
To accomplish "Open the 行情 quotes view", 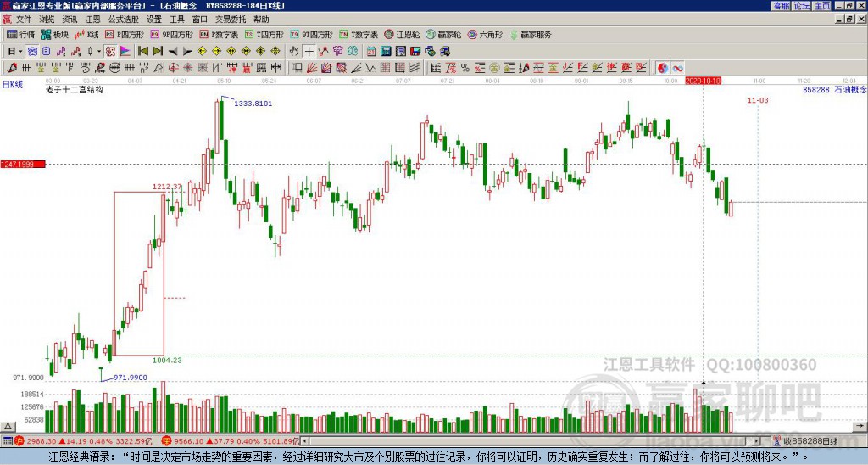I will coord(20,34).
